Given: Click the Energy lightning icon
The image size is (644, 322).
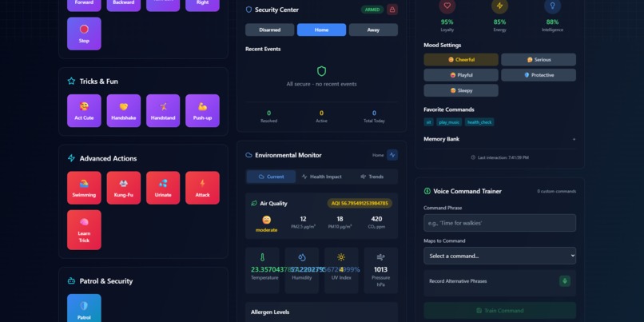Looking at the screenshot, I should (x=500, y=6).
